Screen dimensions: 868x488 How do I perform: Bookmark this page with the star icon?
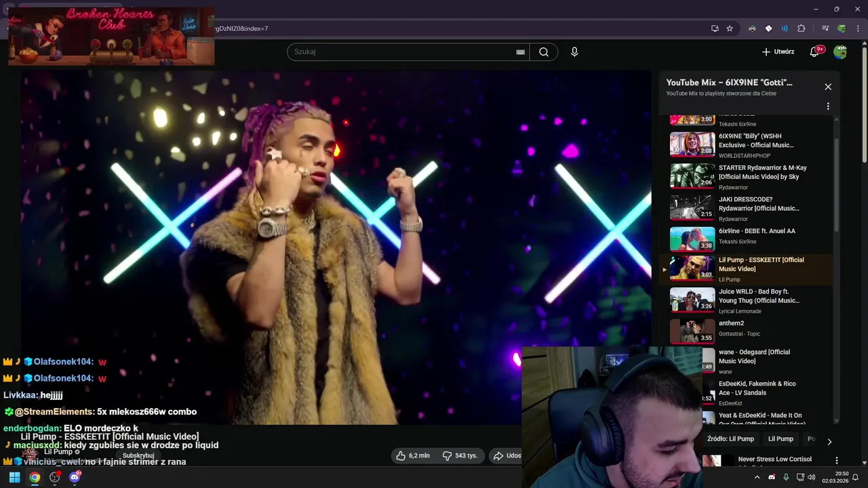pyautogui.click(x=730, y=28)
